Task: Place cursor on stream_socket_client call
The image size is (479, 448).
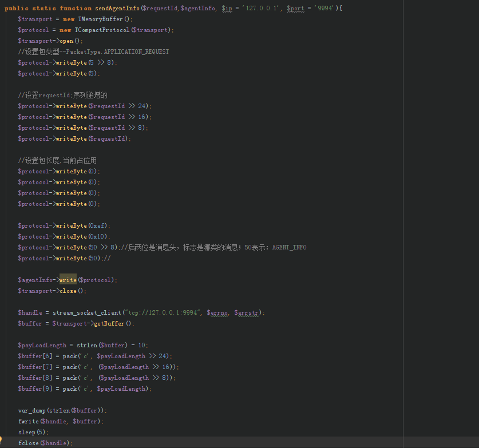Action: point(87,312)
